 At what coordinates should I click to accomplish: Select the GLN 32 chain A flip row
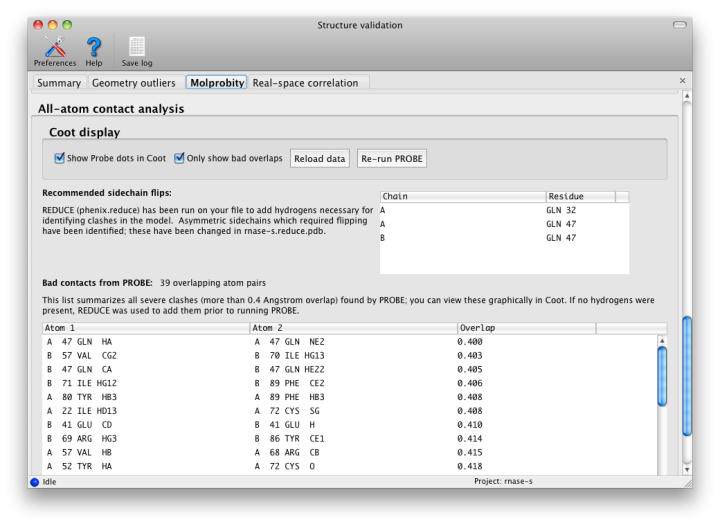point(504,211)
